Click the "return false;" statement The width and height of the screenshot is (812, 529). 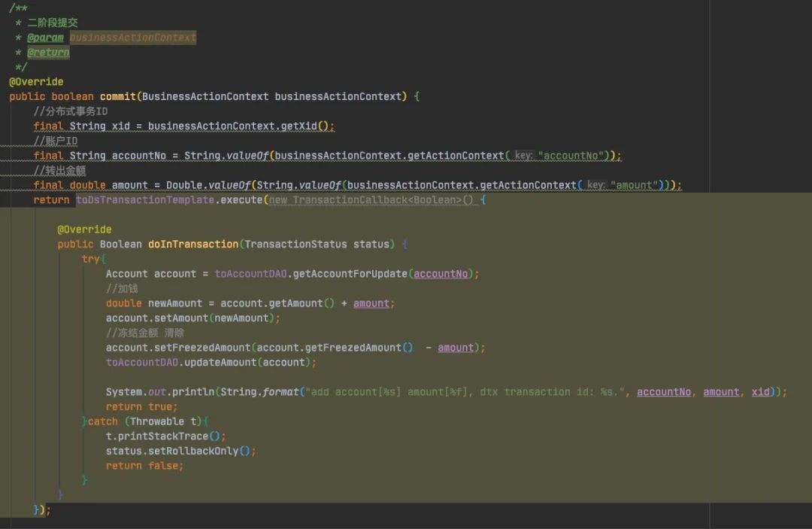144,466
